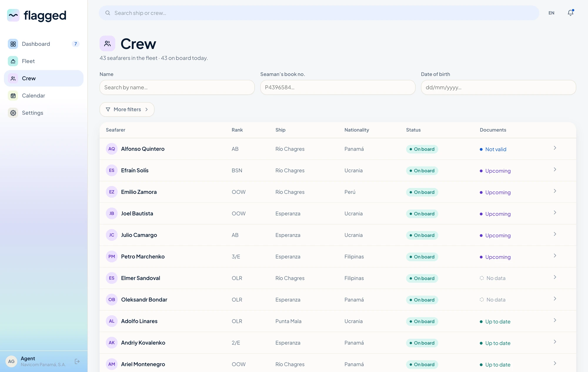Open Calendar from sidebar
The image size is (588, 372).
point(44,96)
